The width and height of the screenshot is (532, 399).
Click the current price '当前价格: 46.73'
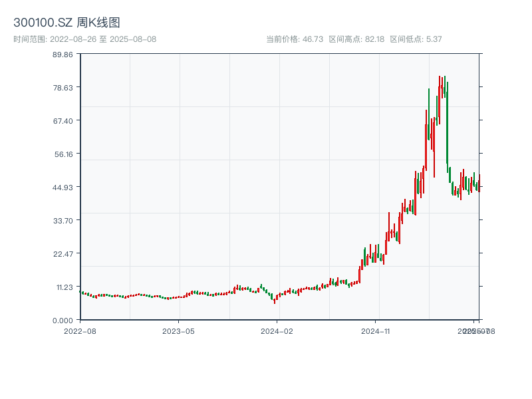click(295, 39)
